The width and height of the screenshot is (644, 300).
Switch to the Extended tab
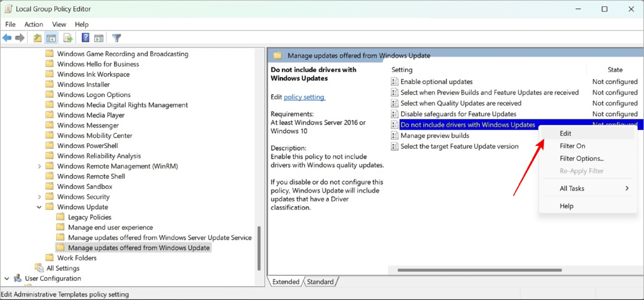pos(286,282)
